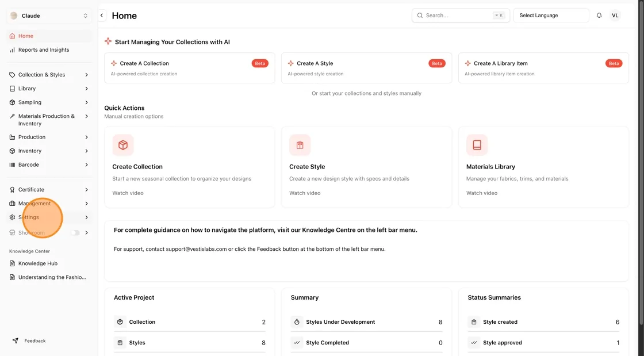The width and height of the screenshot is (644, 356).
Task: Open the Claude workspace switcher
Action: [49, 16]
